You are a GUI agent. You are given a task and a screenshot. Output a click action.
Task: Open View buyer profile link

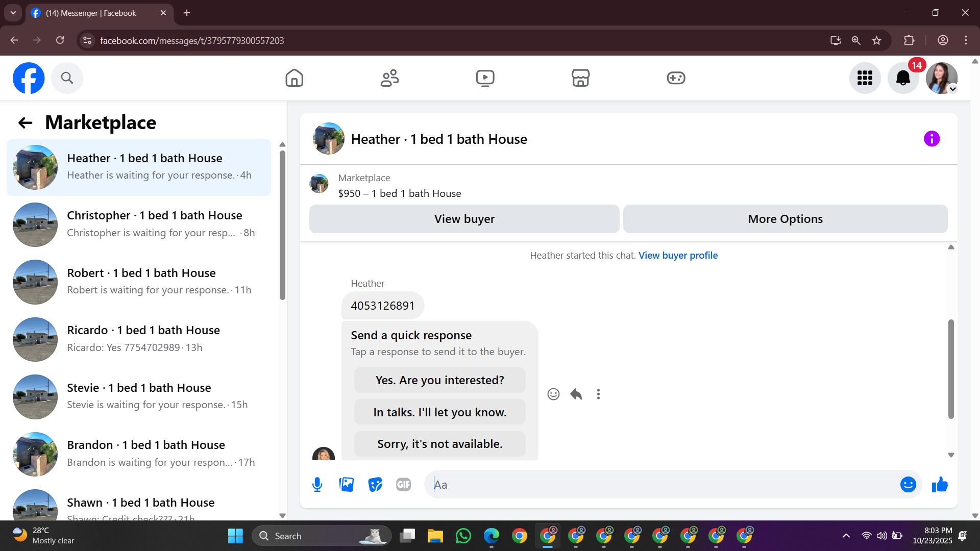[678, 256]
